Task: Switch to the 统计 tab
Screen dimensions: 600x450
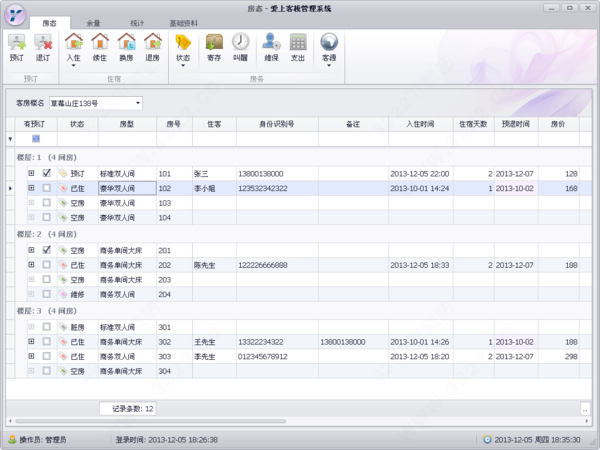Action: pos(137,23)
